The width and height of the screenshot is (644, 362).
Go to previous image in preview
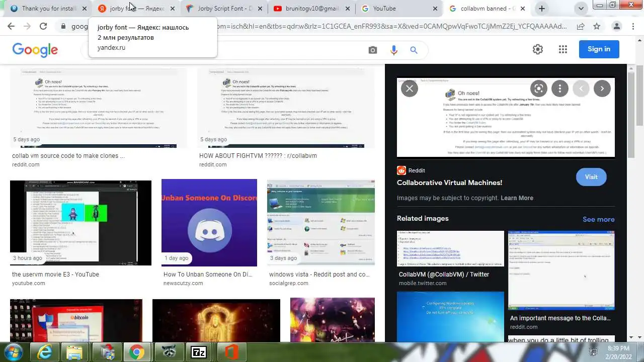581,88
